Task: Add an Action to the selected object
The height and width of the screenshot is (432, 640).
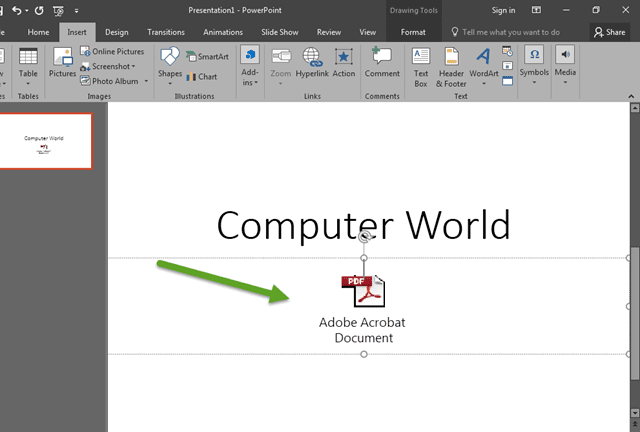Action: (x=344, y=62)
